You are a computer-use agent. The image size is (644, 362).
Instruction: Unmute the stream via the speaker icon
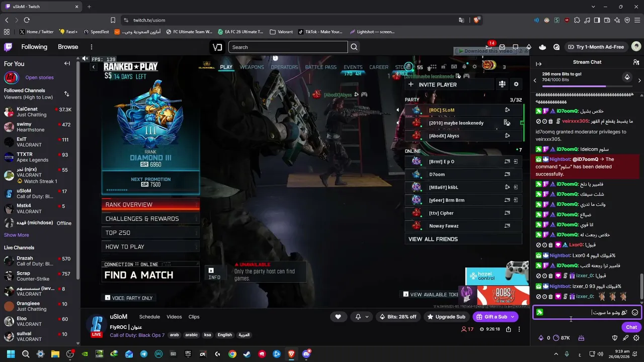tap(85, 59)
